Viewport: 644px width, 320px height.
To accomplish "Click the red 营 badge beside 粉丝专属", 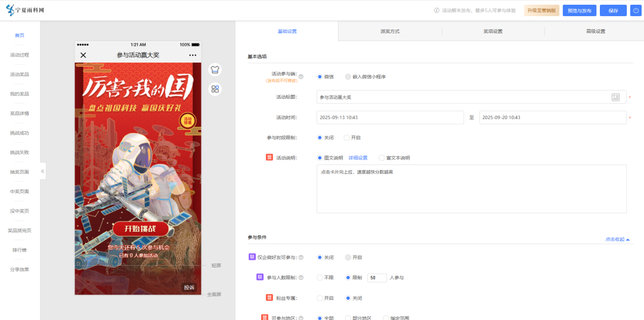I will [270, 297].
